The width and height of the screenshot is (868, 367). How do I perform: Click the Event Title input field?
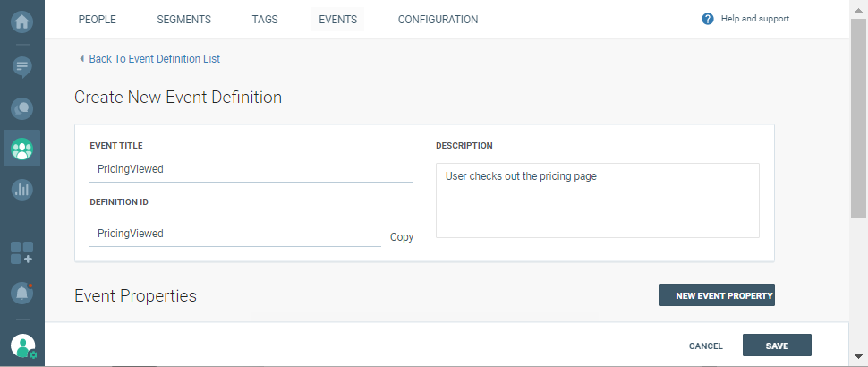tap(251, 168)
